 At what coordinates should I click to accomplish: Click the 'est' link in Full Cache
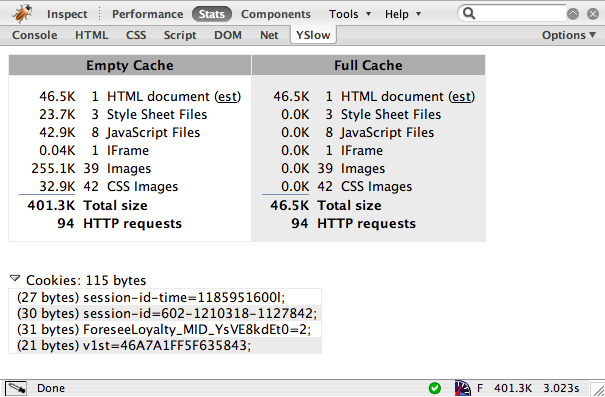[461, 96]
